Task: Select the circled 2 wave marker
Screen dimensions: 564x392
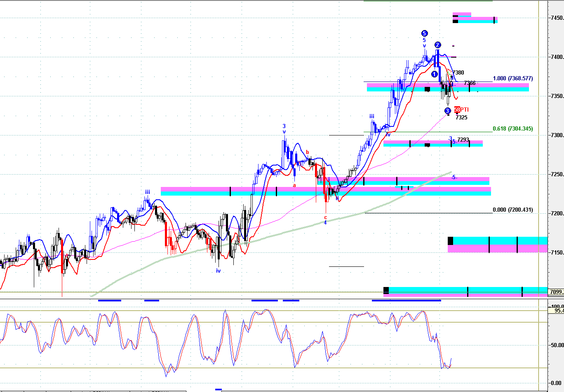Action: tap(437, 45)
